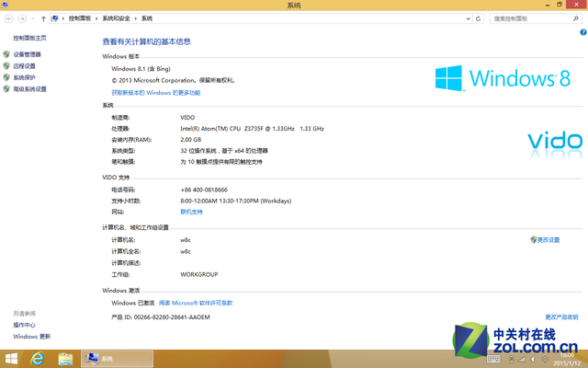
Task: Click the system icon in title bar
Action: tap(4, 5)
